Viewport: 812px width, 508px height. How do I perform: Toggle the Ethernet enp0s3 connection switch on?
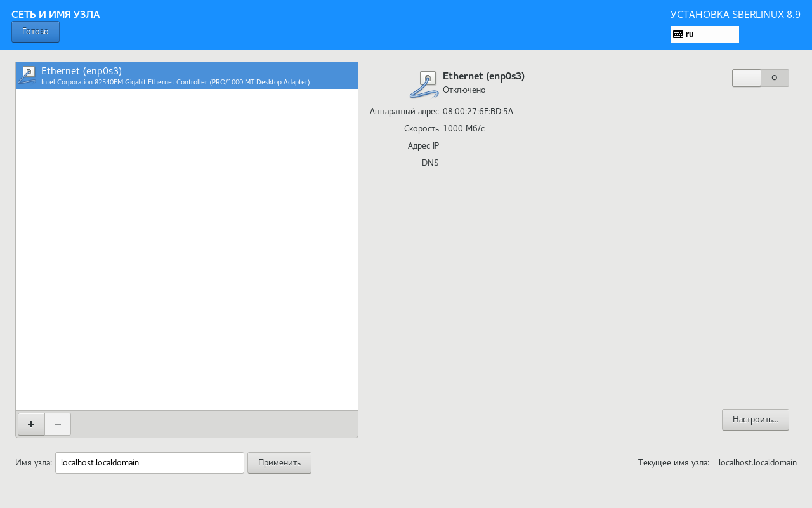coord(760,78)
